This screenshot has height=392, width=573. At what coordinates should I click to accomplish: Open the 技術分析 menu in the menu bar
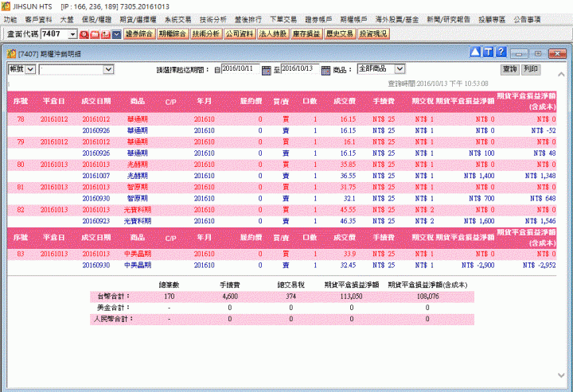click(213, 20)
